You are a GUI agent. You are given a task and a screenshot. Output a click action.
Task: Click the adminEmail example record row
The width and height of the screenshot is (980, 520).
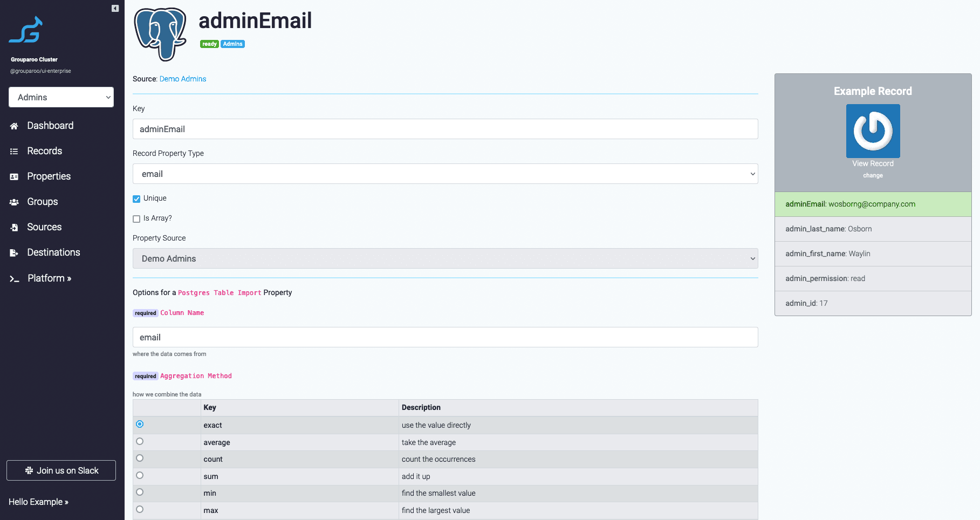point(873,204)
